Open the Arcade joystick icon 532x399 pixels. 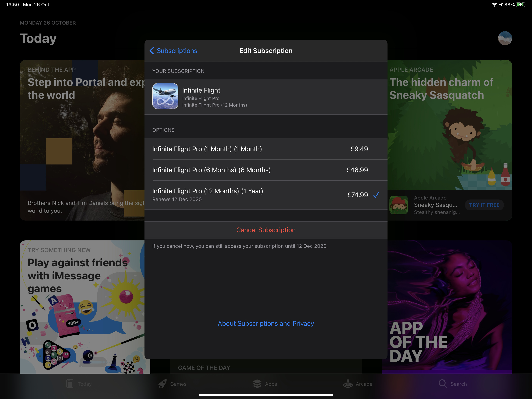pos(348,384)
